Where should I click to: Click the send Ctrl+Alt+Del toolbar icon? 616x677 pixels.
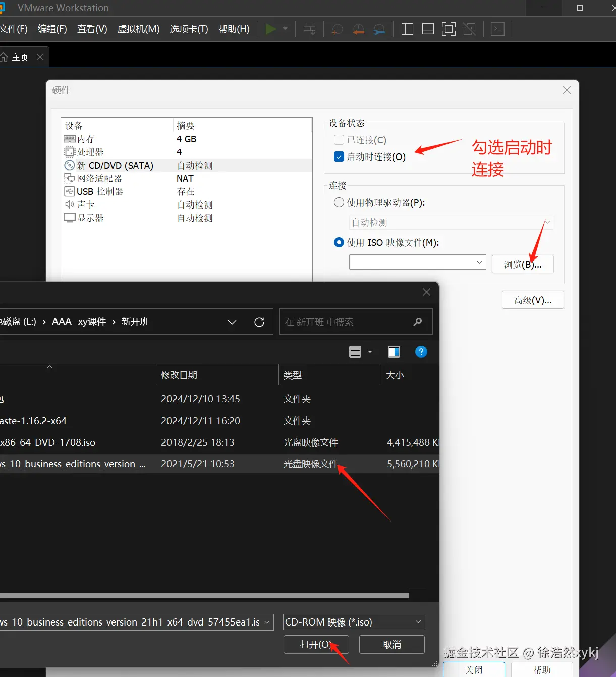[x=310, y=29]
